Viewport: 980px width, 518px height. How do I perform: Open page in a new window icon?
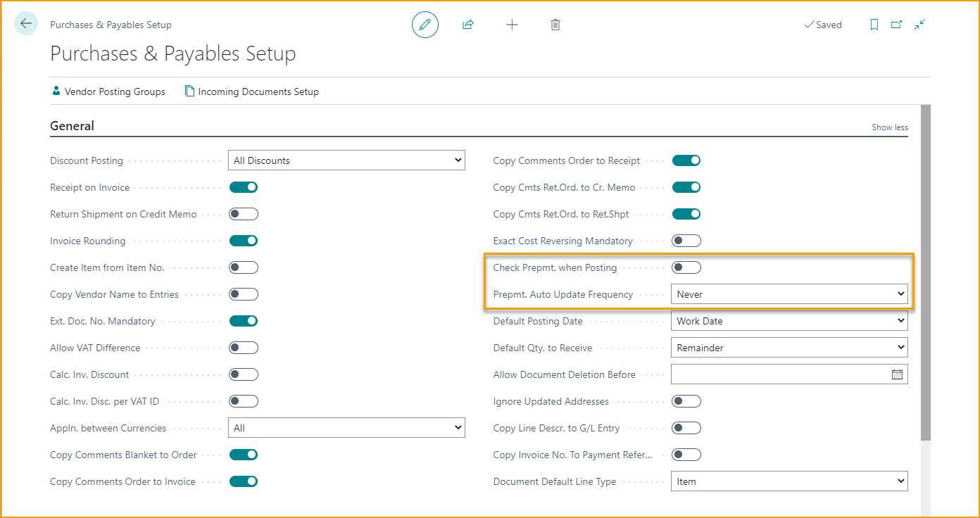point(896,24)
